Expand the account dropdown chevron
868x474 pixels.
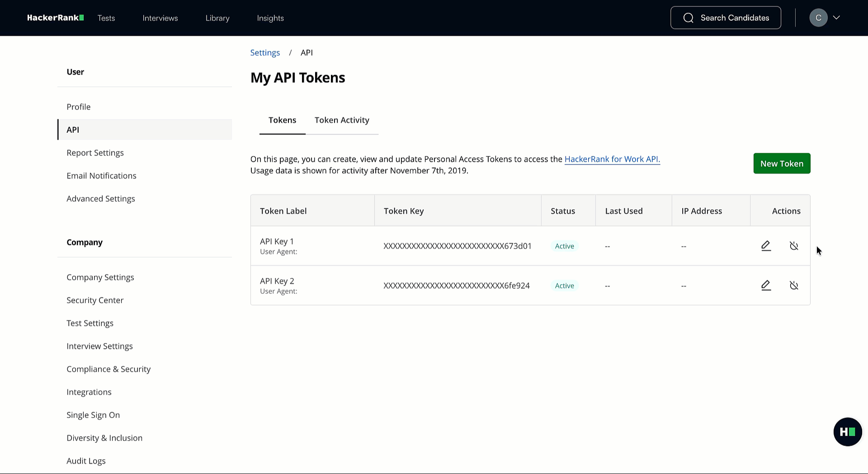[836, 18]
